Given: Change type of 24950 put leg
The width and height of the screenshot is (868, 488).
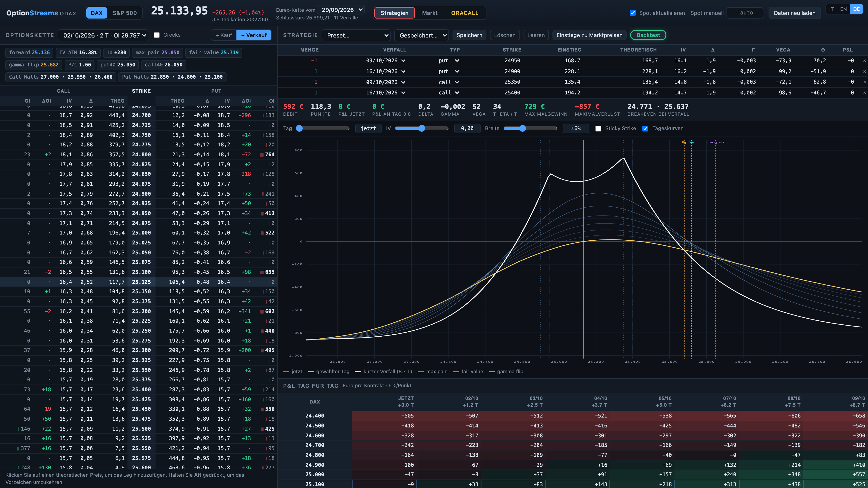Looking at the screenshot, I should coord(449,61).
